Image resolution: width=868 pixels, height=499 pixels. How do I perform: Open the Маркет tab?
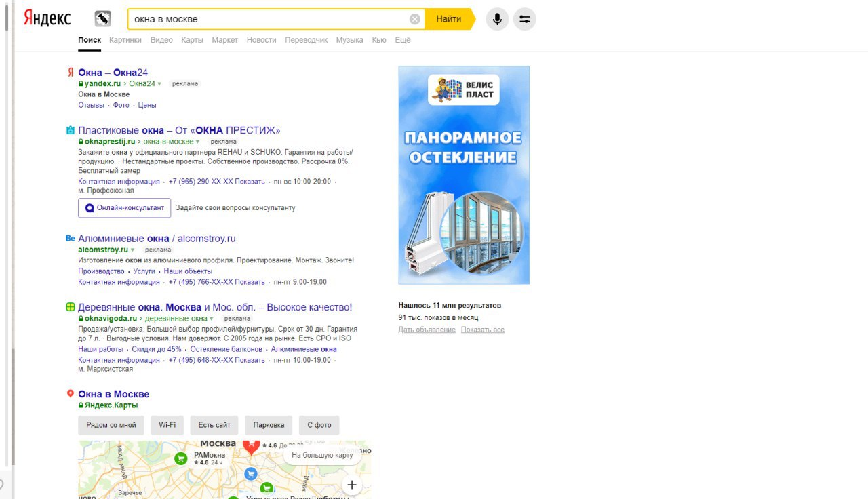[225, 40]
